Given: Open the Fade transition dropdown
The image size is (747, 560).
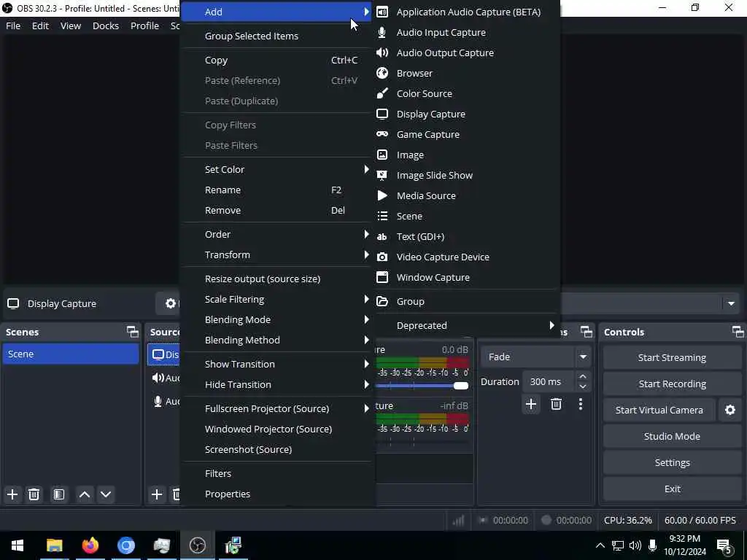Looking at the screenshot, I should pos(583,357).
